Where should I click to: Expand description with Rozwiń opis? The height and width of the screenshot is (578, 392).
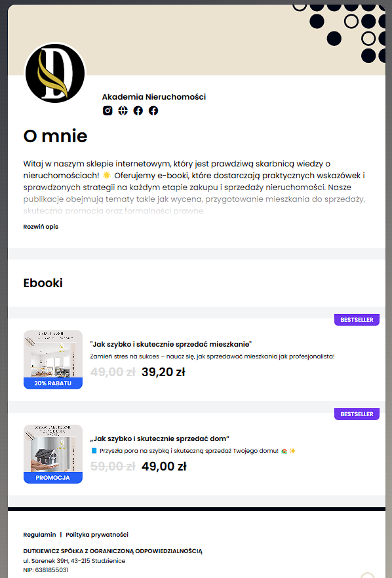click(x=41, y=227)
